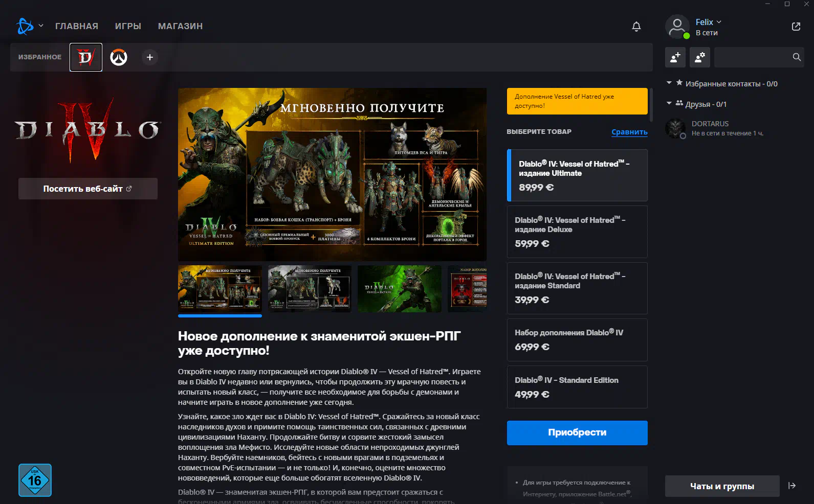Select the Diablo IV favorite icon

[86, 57]
